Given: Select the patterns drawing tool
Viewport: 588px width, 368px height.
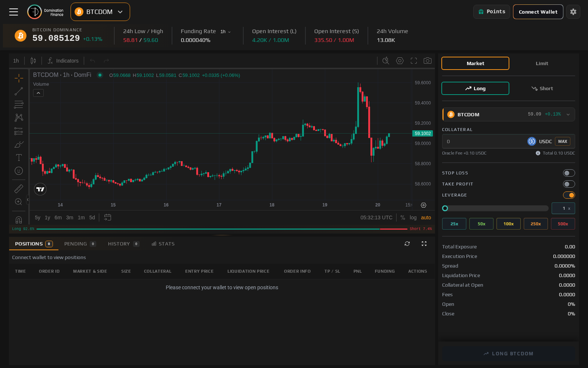Looking at the screenshot, I should [x=19, y=118].
